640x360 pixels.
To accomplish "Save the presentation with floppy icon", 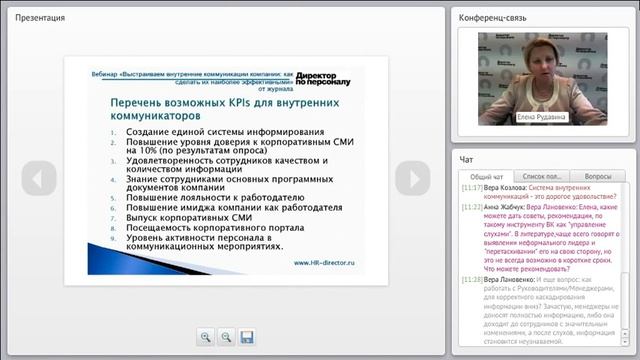I will 247,337.
